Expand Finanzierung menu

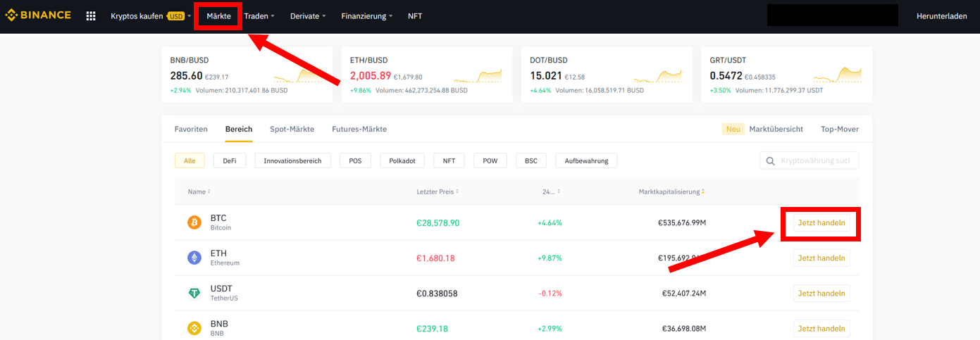(367, 15)
